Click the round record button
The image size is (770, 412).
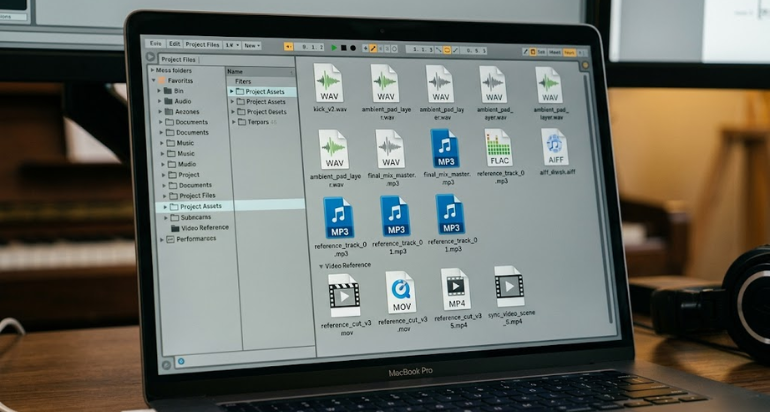pyautogui.click(x=353, y=48)
